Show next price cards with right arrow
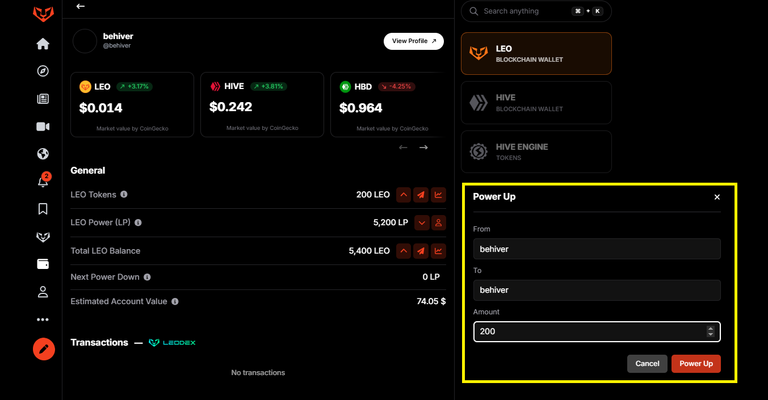The width and height of the screenshot is (768, 400). (424, 147)
